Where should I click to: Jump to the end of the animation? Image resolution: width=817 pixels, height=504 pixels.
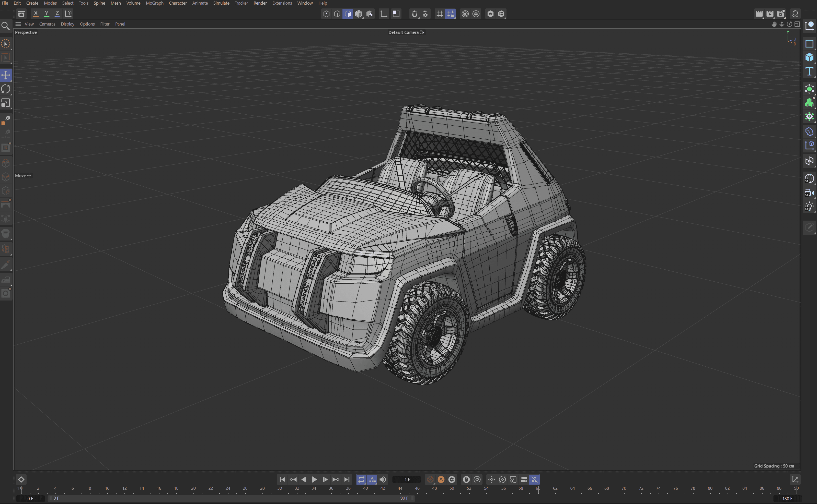[x=347, y=479]
